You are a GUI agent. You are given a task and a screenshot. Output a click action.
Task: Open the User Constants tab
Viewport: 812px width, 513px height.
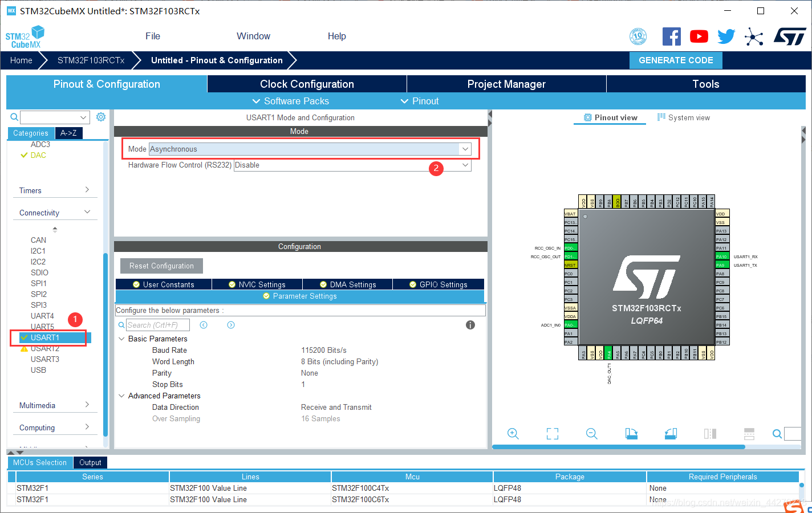(164, 284)
